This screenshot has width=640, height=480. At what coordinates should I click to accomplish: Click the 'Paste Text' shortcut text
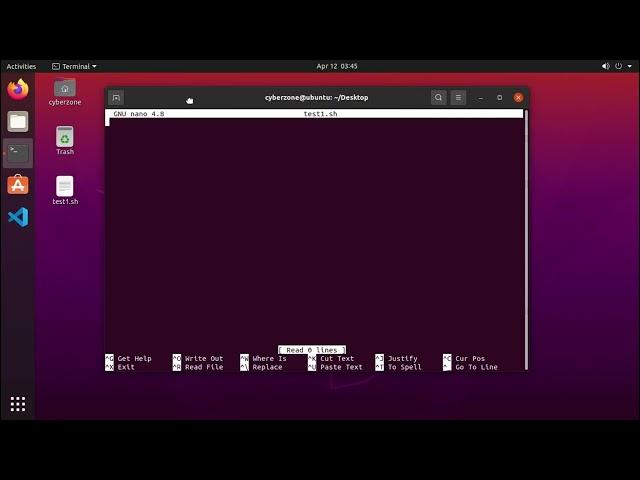341,367
